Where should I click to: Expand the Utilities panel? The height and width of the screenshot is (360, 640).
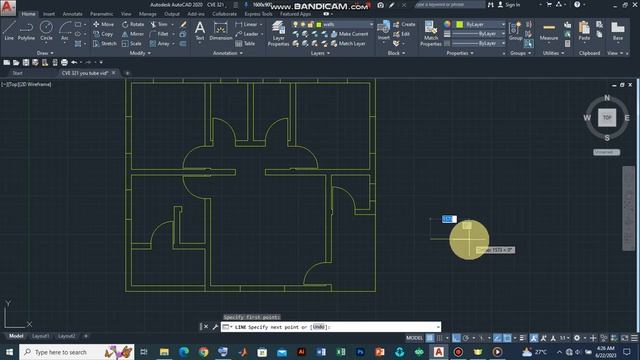553,53
